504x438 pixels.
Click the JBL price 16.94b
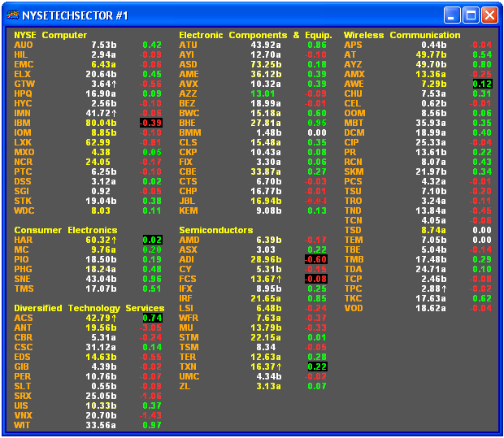click(266, 201)
